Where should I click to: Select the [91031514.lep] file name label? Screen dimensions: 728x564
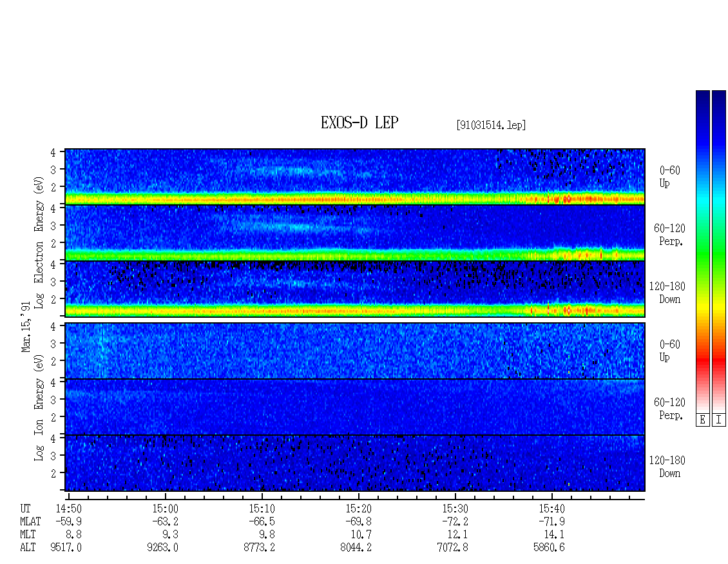491,125
